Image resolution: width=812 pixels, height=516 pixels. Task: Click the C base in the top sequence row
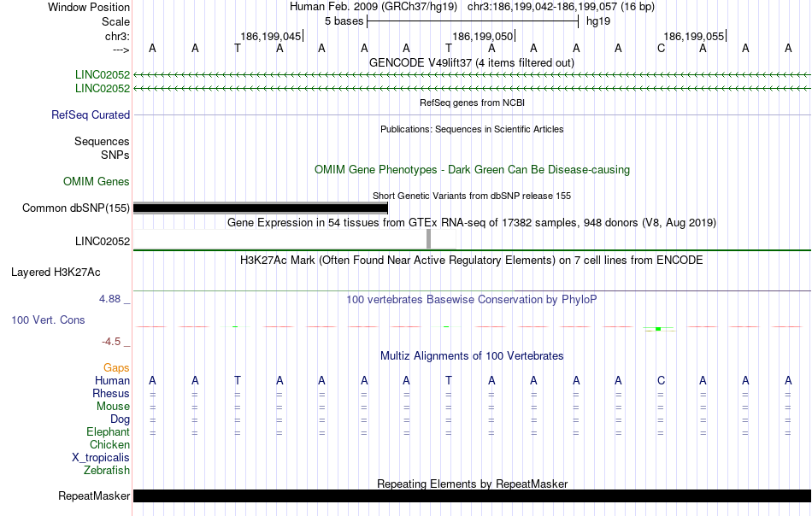click(x=661, y=49)
